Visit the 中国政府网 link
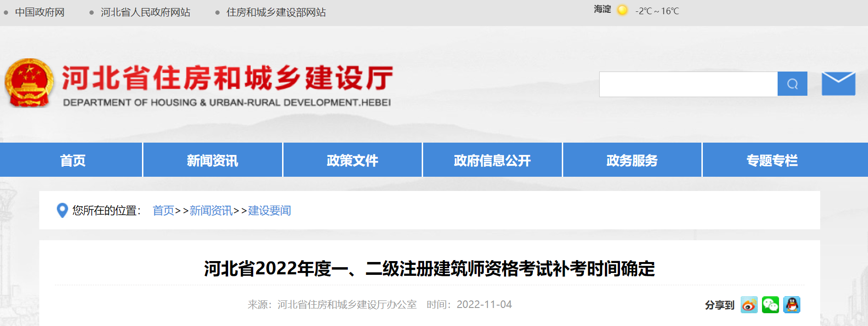 (40, 12)
